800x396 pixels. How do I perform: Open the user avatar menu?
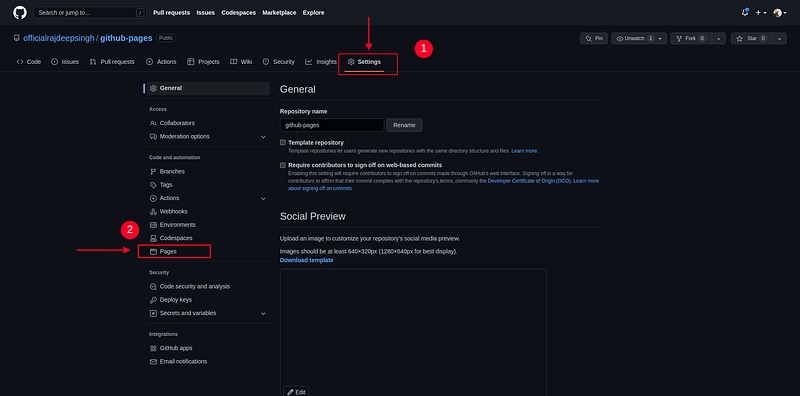[780, 13]
